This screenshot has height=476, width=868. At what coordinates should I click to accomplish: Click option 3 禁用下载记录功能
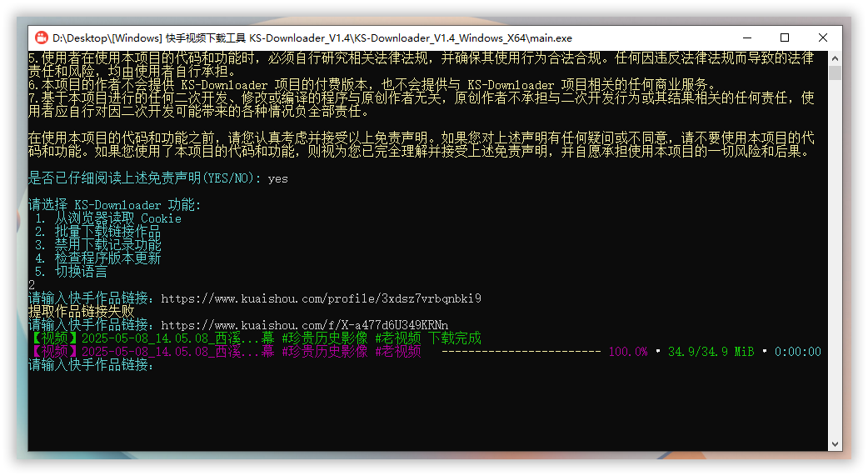point(97,245)
